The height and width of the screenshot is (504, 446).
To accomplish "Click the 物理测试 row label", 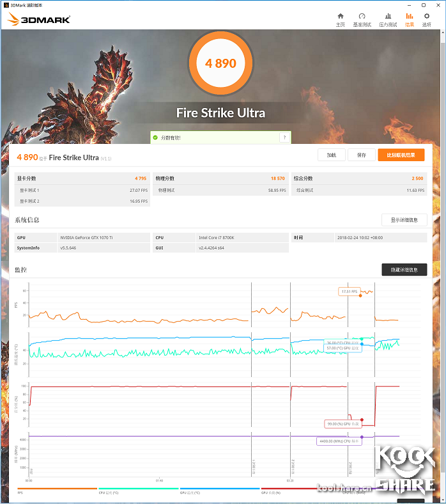I will (166, 191).
